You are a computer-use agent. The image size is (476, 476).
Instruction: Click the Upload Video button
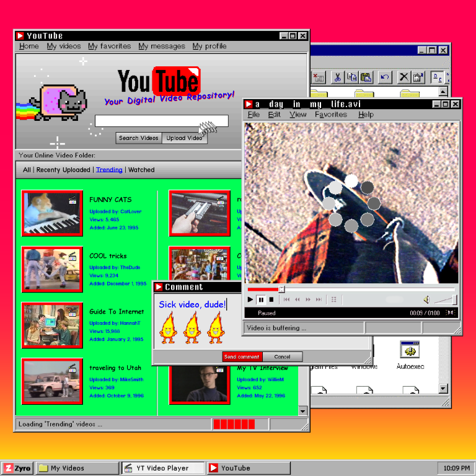185,138
